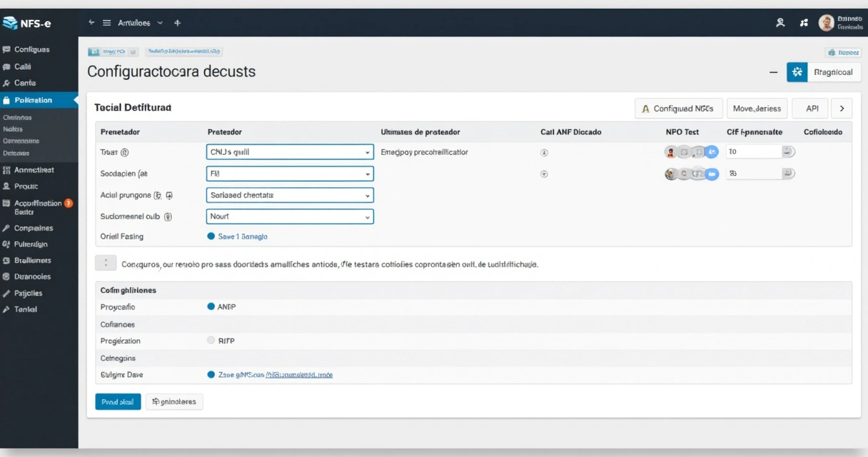Click the back arrow in the top bar
Viewport: 868px width, 457px height.
[91, 22]
